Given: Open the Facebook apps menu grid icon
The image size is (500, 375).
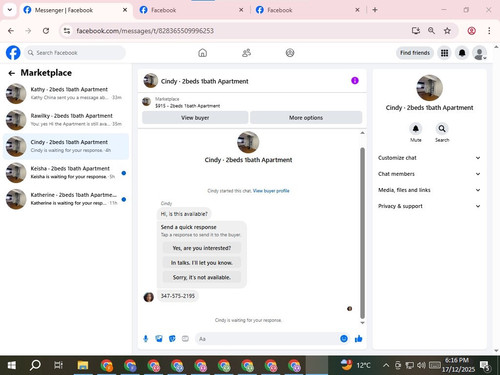Looking at the screenshot, I should [444, 53].
